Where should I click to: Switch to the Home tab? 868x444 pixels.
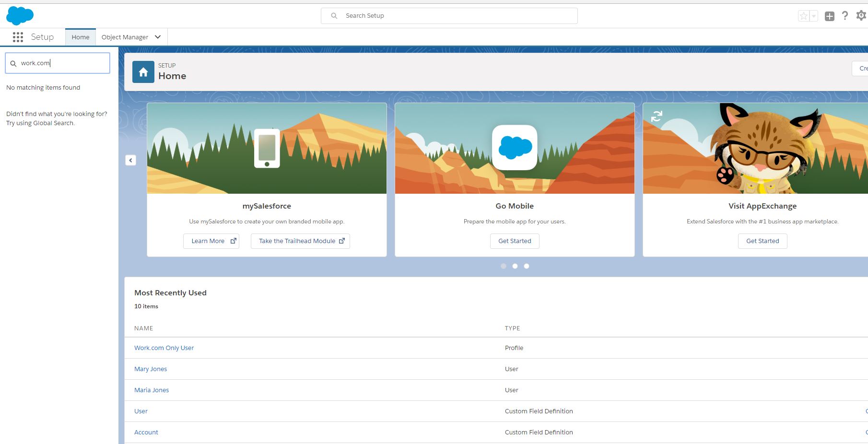(81, 37)
